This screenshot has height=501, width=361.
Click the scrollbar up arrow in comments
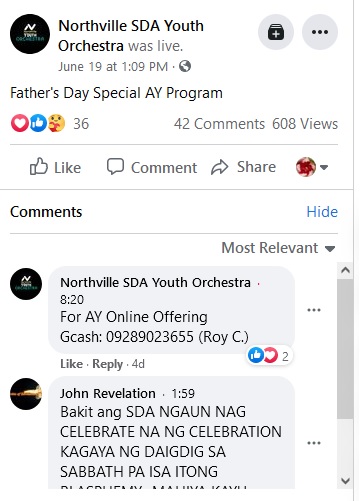pos(345,270)
